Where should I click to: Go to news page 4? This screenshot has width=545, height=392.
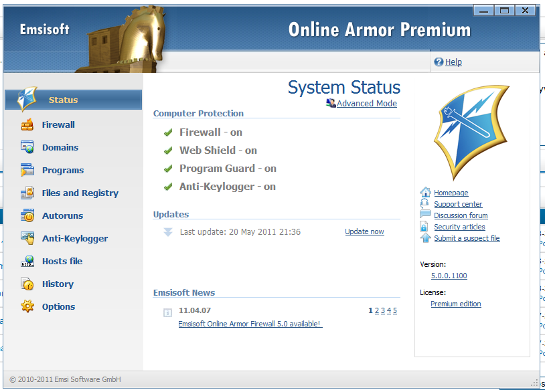[x=389, y=311]
